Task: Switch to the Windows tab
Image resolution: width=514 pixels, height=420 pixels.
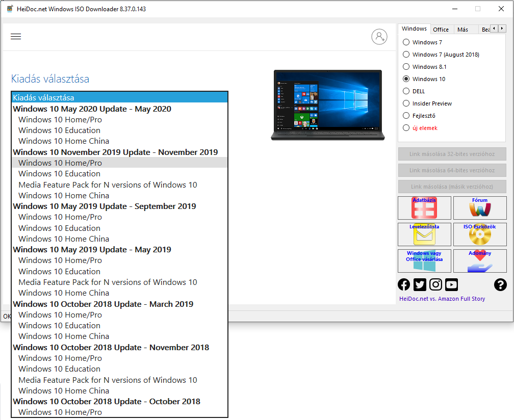Action: pos(415,29)
